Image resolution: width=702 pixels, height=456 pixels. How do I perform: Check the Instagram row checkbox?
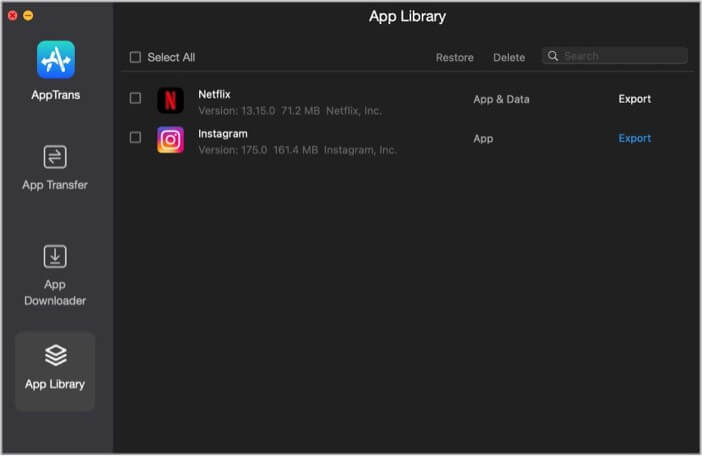135,137
